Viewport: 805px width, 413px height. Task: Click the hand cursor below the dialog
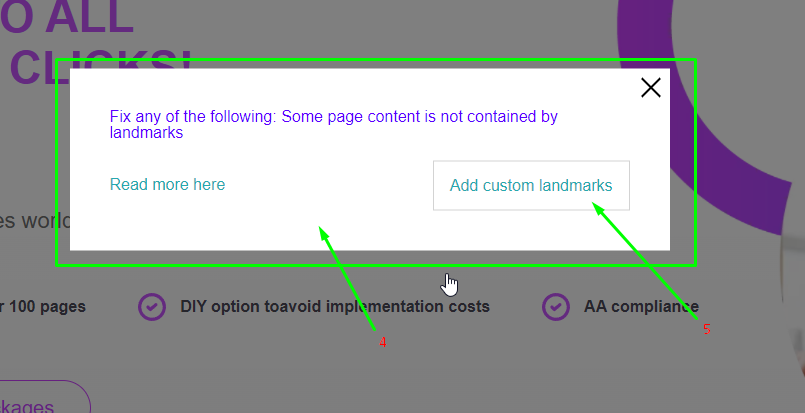point(450,285)
